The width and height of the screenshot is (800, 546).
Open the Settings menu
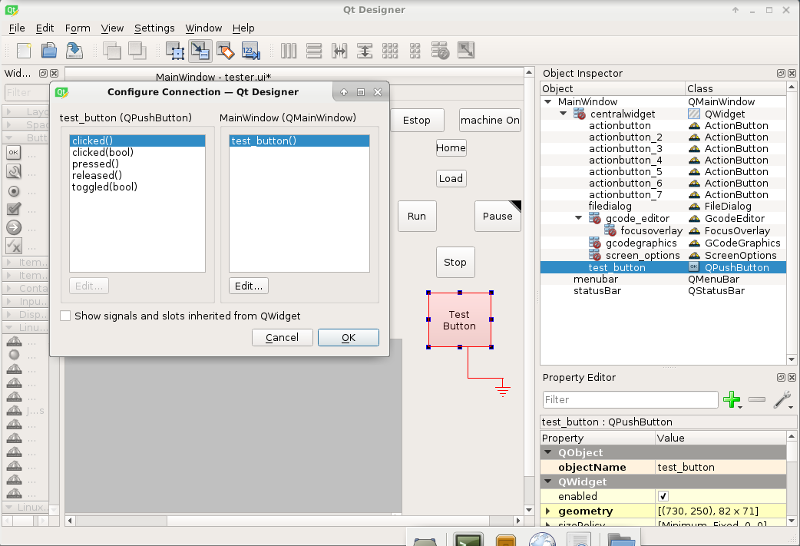click(154, 28)
